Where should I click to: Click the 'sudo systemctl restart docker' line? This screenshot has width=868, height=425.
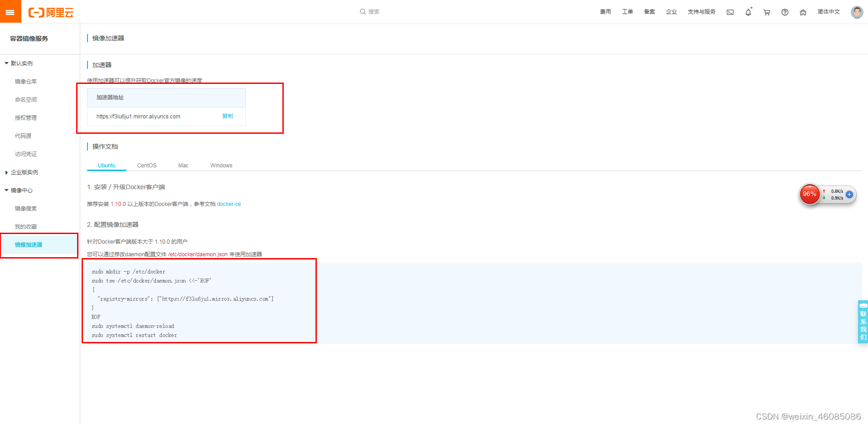click(x=134, y=335)
